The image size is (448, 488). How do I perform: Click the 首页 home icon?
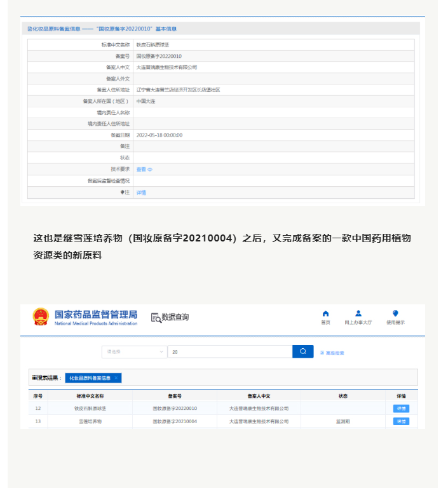point(325,313)
